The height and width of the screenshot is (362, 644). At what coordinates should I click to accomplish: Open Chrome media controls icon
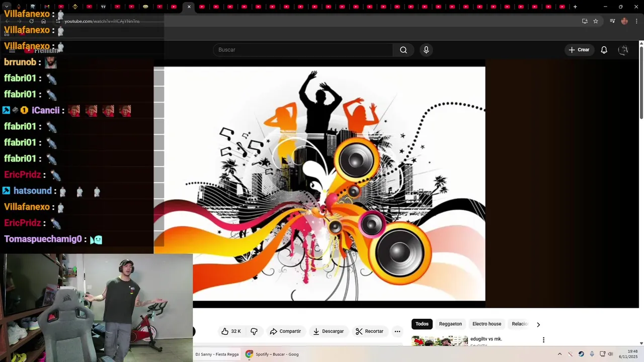click(x=612, y=21)
